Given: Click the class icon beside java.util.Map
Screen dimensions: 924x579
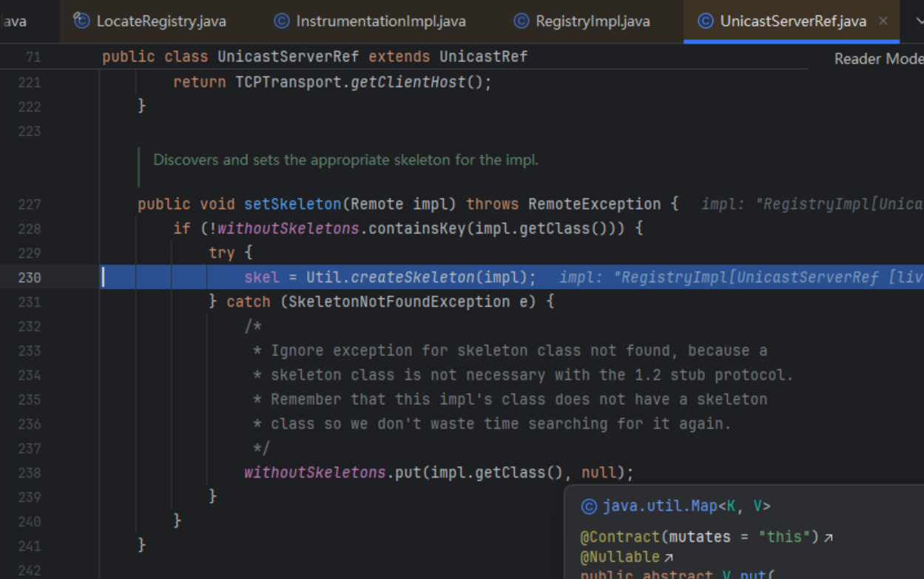Looking at the screenshot, I should [x=589, y=507].
